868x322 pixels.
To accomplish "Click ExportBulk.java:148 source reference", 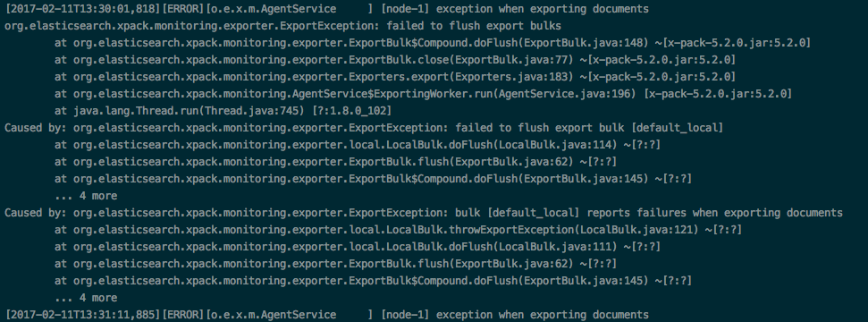I will (x=586, y=43).
